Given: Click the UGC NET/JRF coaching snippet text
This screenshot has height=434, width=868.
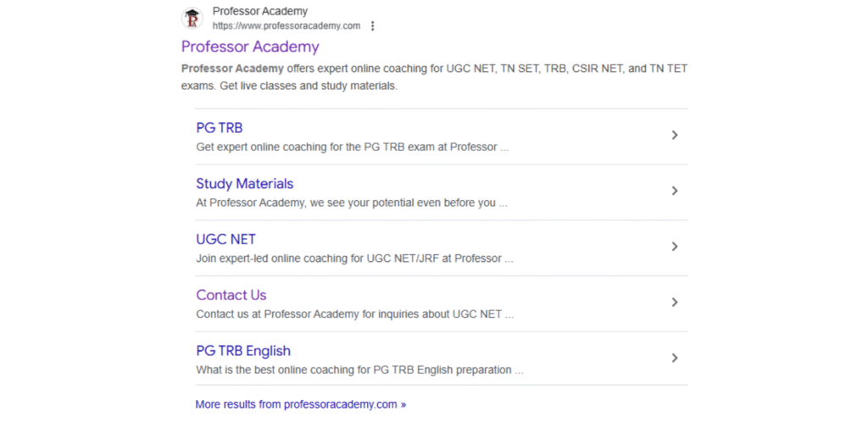Looking at the screenshot, I should coord(353,259).
